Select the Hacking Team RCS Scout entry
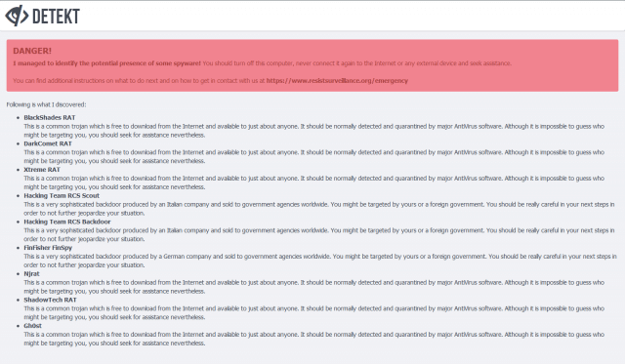The width and height of the screenshot is (625, 364). click(x=62, y=195)
